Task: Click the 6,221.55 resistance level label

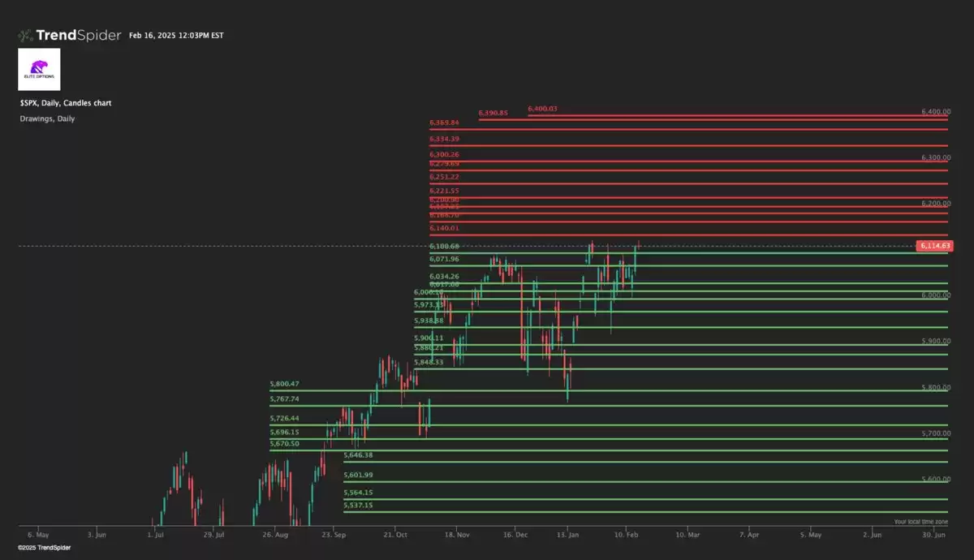Action: point(445,190)
